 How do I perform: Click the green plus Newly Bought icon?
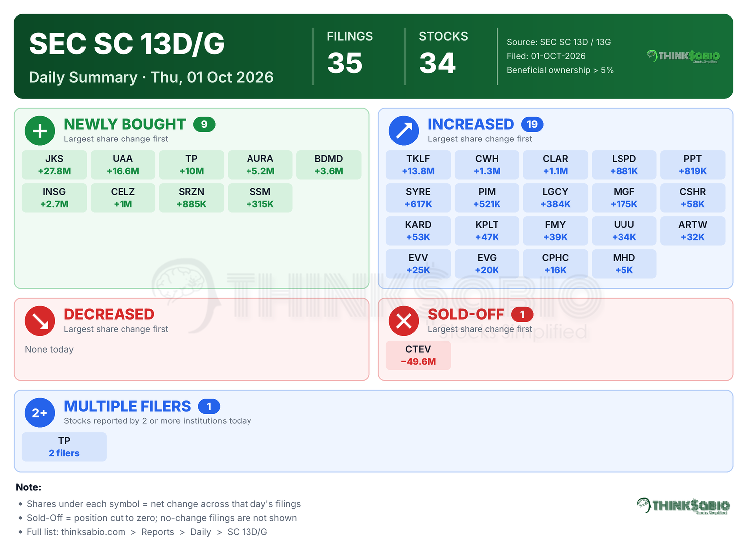(x=40, y=131)
